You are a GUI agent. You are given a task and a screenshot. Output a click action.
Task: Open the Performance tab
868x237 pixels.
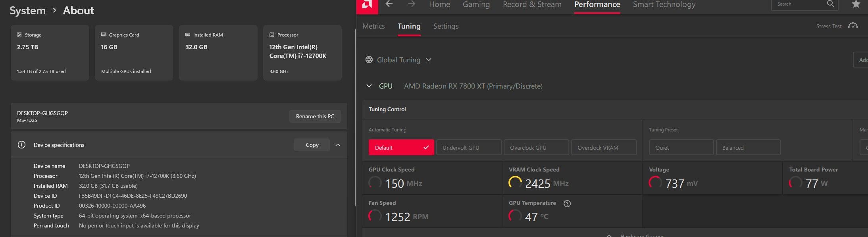coord(597,4)
